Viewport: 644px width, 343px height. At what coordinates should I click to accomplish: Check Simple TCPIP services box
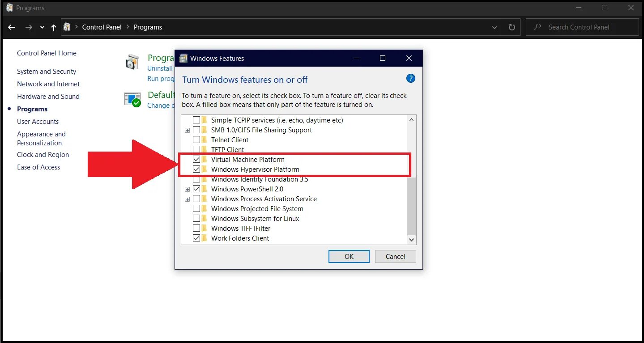[x=196, y=120]
